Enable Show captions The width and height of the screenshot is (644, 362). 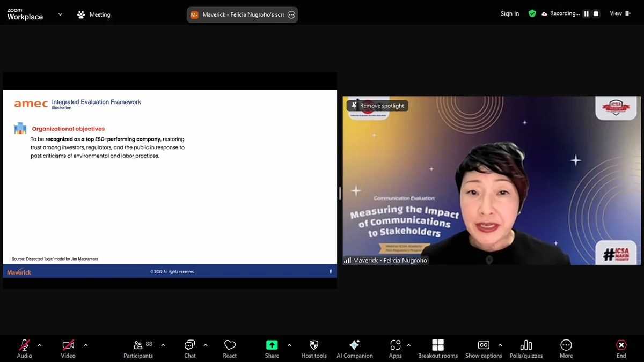click(484, 348)
